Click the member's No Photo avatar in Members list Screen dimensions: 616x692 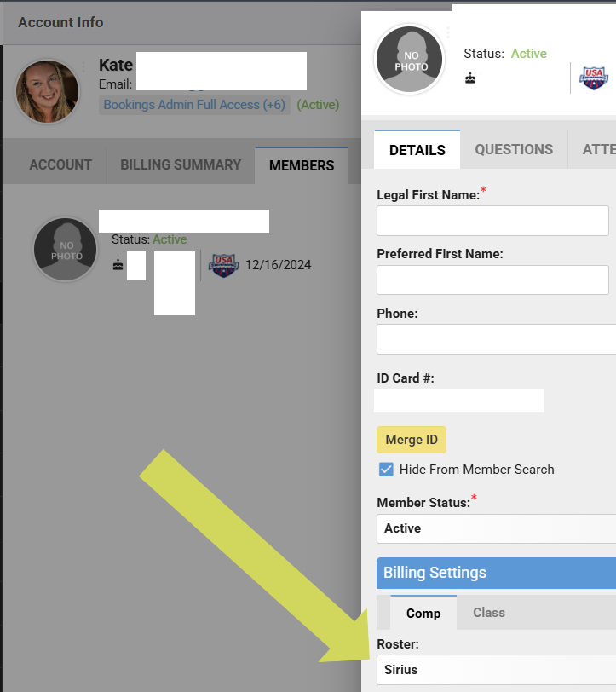coord(66,250)
